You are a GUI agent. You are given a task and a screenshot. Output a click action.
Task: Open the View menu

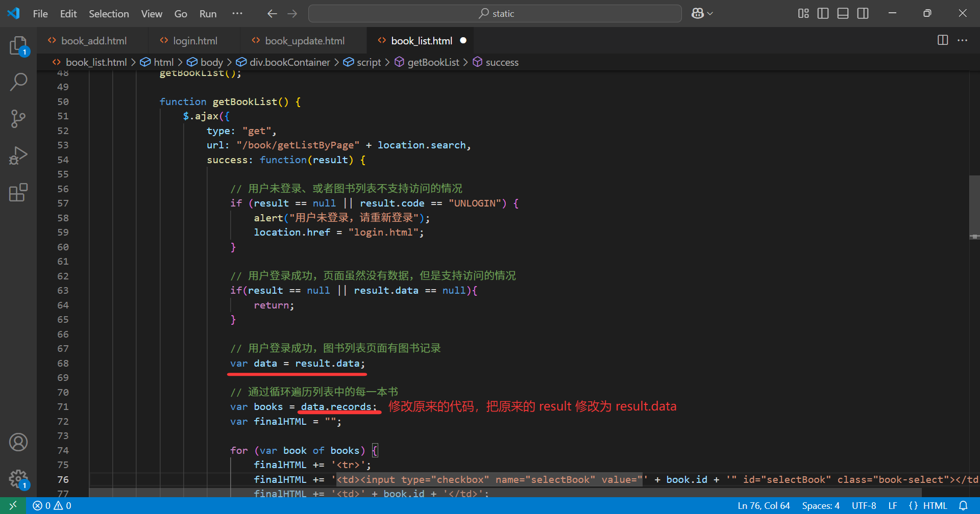coord(152,14)
